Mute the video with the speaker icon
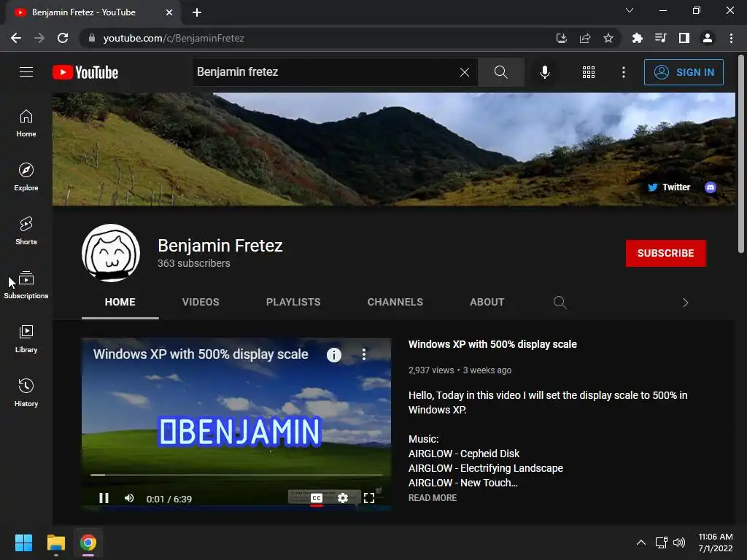The image size is (747, 560). point(129,498)
